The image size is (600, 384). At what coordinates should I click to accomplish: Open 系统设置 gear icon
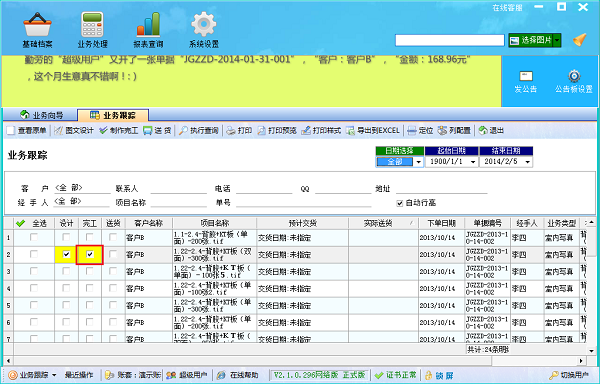coord(204,24)
